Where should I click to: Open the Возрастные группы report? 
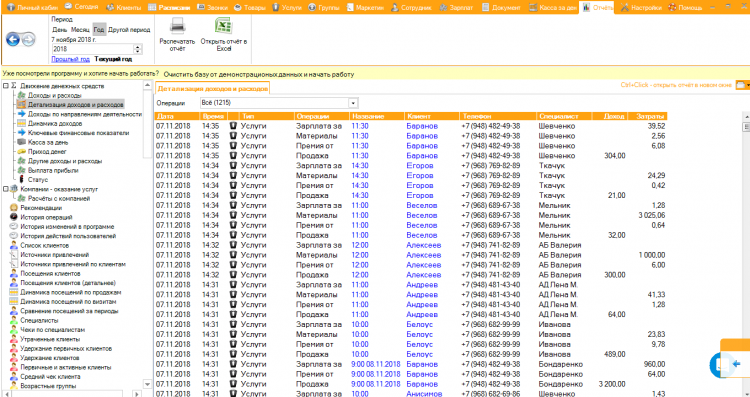tap(48, 386)
